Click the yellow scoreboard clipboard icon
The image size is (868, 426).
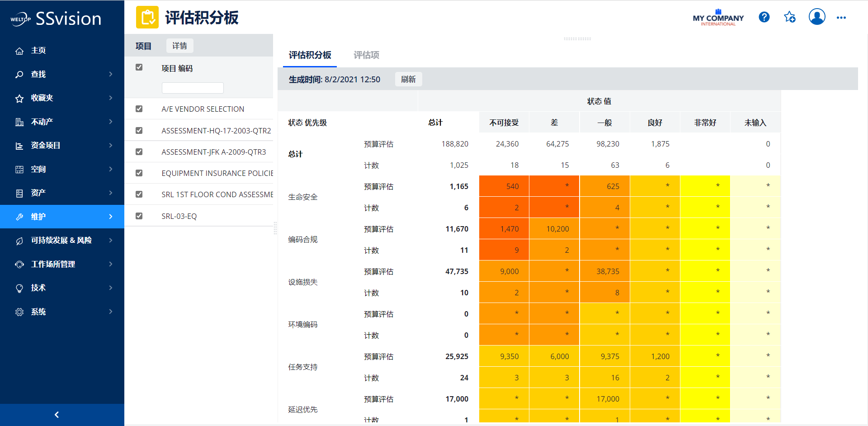(x=147, y=18)
